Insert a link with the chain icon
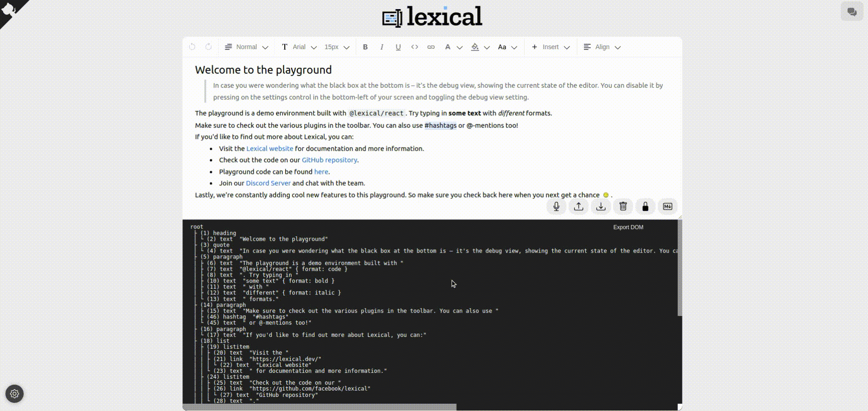868x411 pixels. click(x=430, y=47)
